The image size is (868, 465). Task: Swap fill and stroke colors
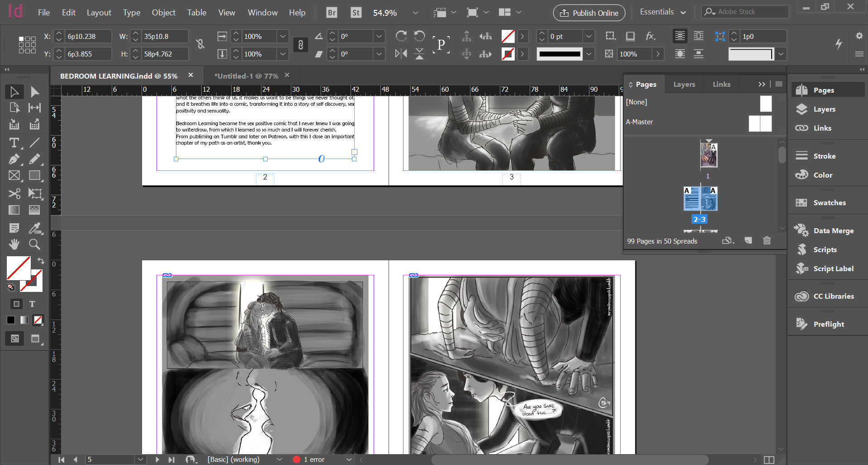pos(41,261)
